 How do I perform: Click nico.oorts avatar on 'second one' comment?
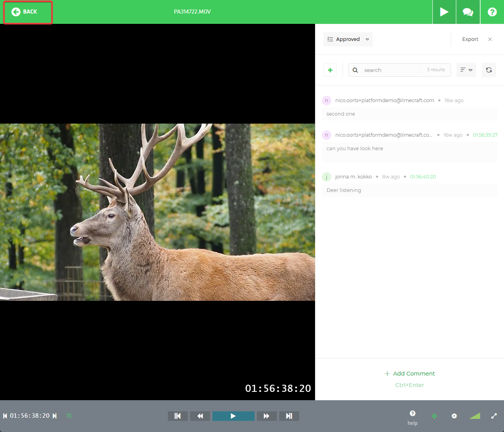(327, 101)
